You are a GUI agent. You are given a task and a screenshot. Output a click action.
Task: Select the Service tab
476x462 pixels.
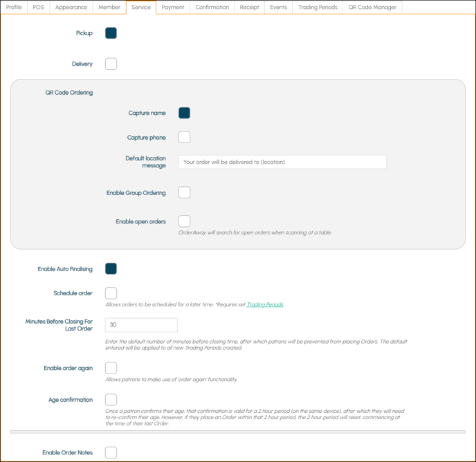tap(141, 8)
